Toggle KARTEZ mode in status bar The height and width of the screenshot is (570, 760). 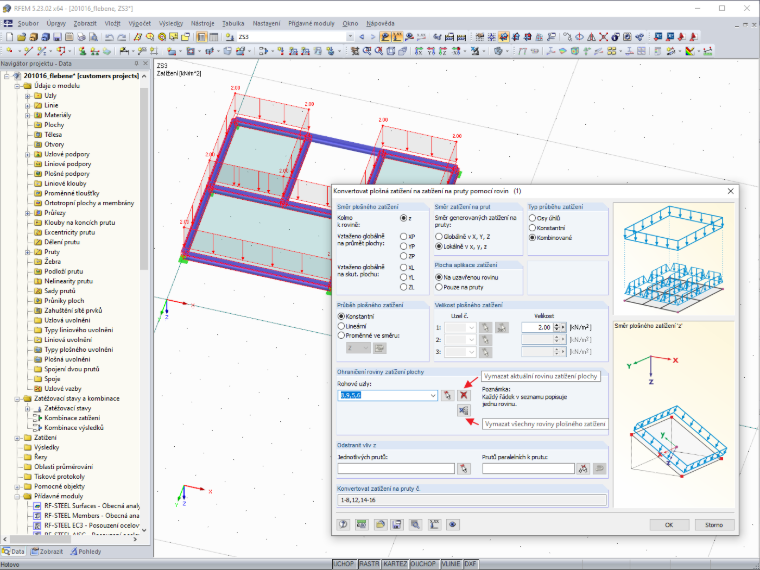(x=395, y=564)
